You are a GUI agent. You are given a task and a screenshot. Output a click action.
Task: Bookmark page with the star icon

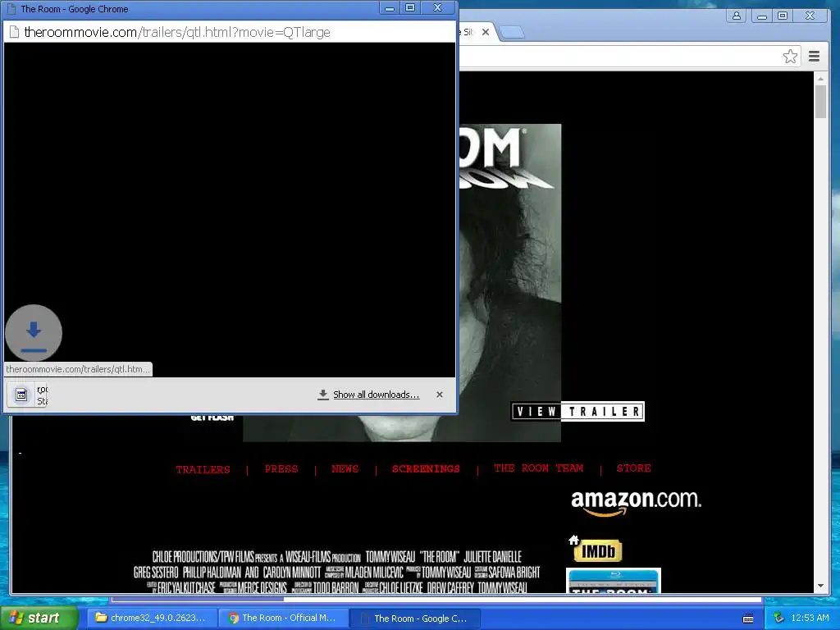pyautogui.click(x=790, y=57)
